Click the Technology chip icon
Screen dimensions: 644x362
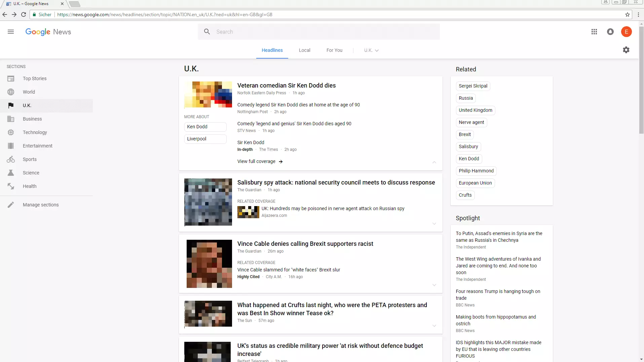11,132
